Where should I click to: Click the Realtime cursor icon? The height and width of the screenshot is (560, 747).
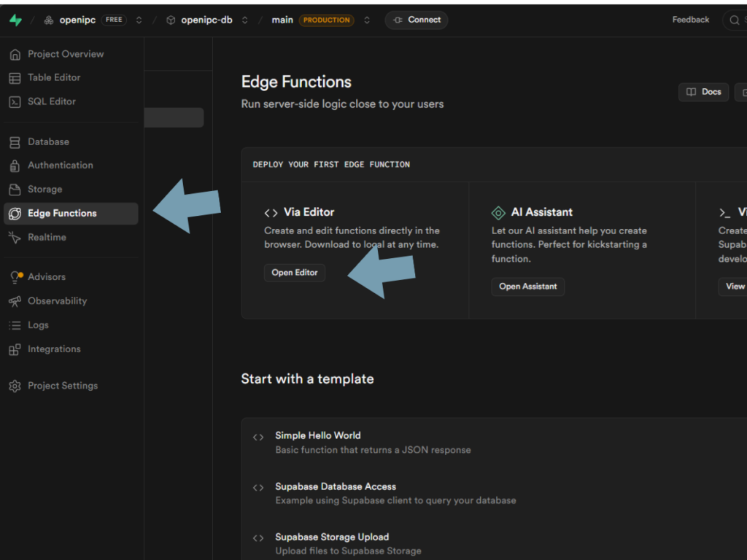click(x=15, y=238)
